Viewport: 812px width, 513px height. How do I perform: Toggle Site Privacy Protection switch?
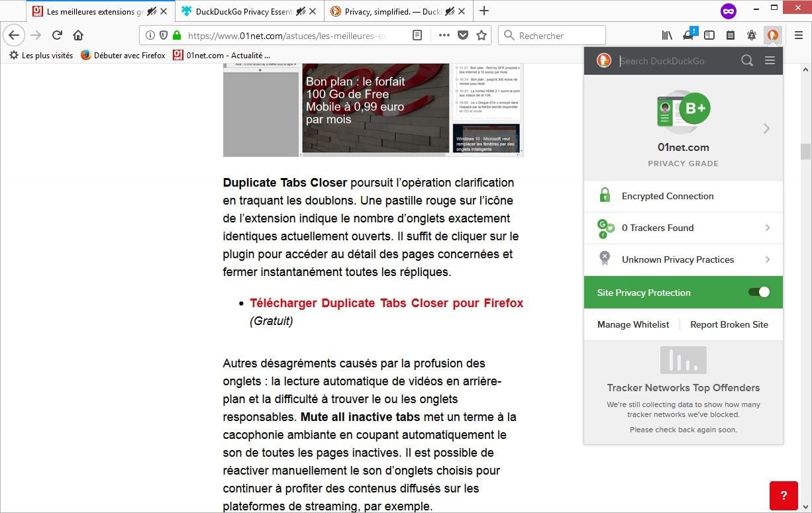click(x=759, y=292)
